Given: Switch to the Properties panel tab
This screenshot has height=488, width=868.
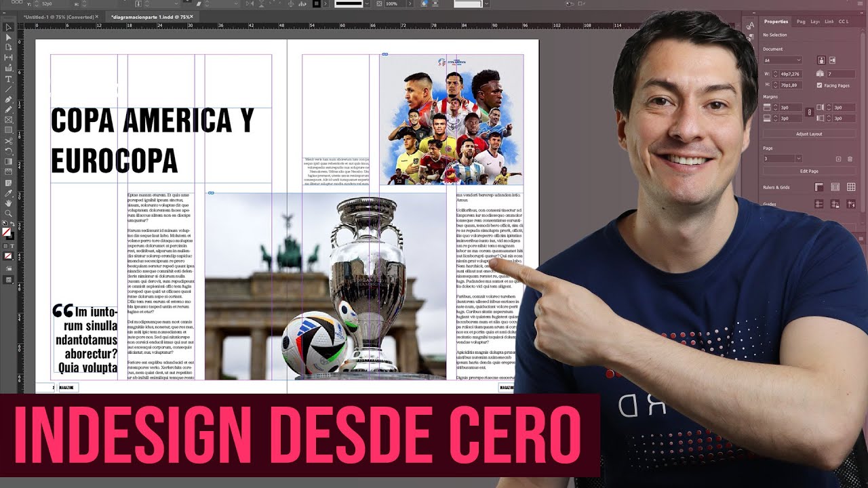Looking at the screenshot, I should [776, 22].
